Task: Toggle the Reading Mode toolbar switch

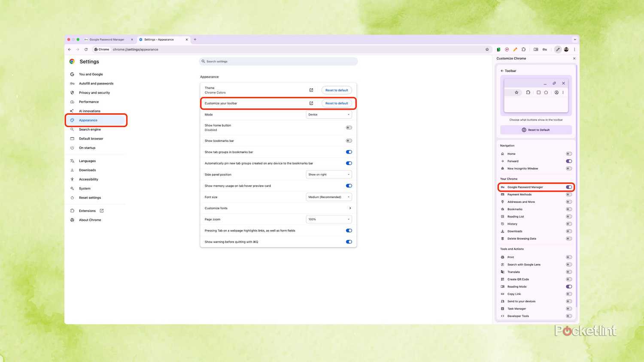Action: pyautogui.click(x=569, y=287)
